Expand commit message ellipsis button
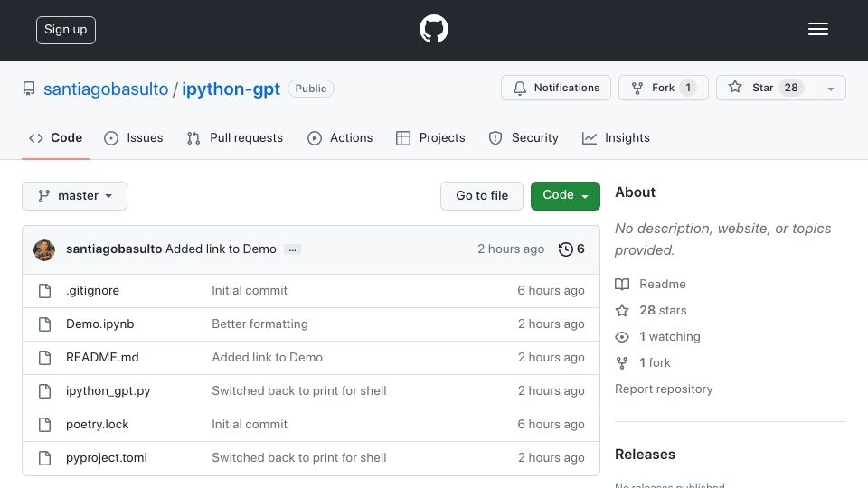The height and width of the screenshot is (488, 868). (292, 249)
